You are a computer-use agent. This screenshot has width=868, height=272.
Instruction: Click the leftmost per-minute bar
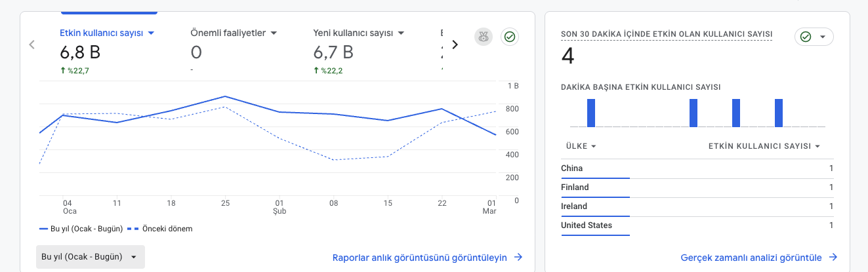coord(591,113)
